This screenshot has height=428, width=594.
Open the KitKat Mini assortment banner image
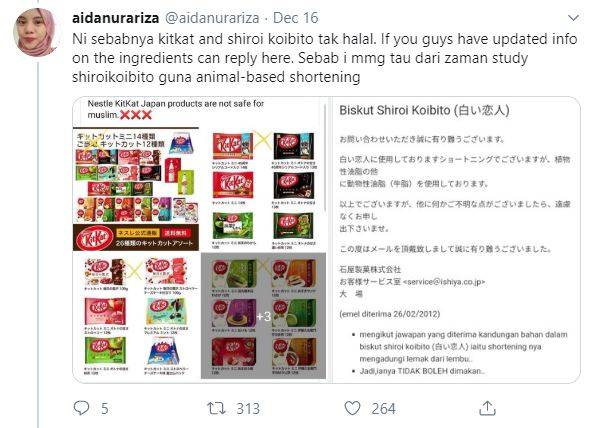(x=136, y=189)
